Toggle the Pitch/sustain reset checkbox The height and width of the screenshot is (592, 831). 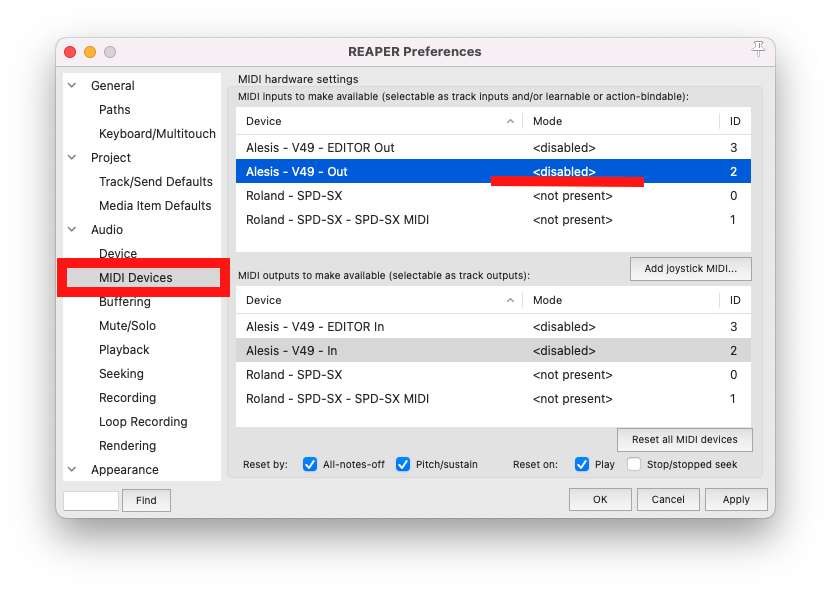click(x=403, y=464)
